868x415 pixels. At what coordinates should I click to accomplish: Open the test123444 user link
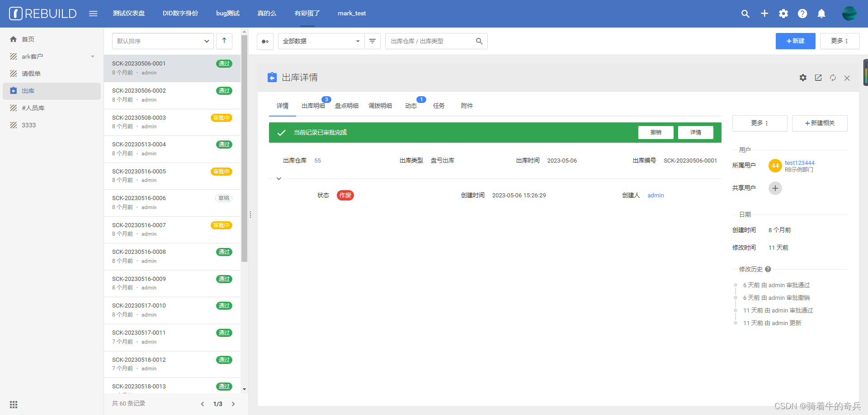pyautogui.click(x=799, y=163)
